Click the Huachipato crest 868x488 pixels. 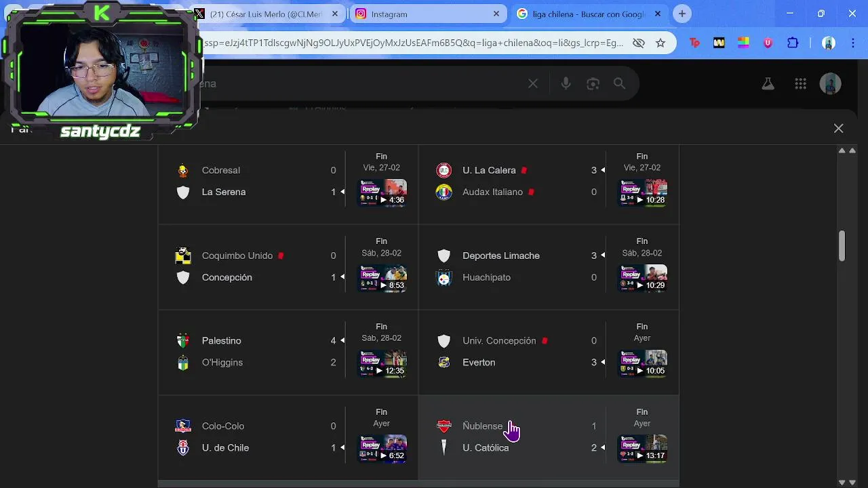point(443,277)
